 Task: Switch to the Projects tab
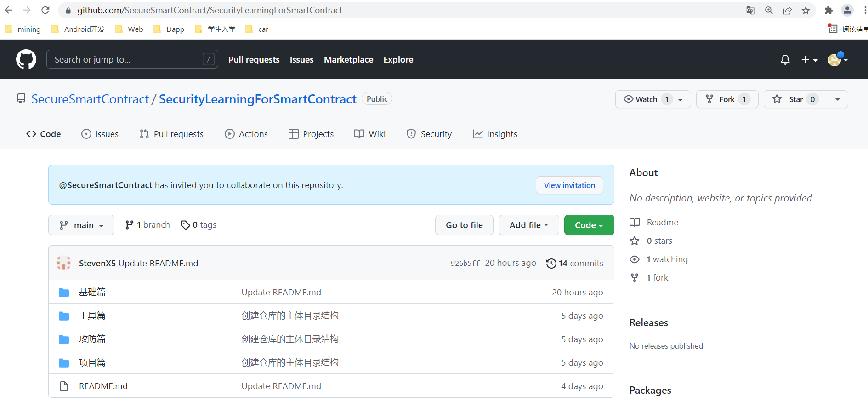point(311,134)
